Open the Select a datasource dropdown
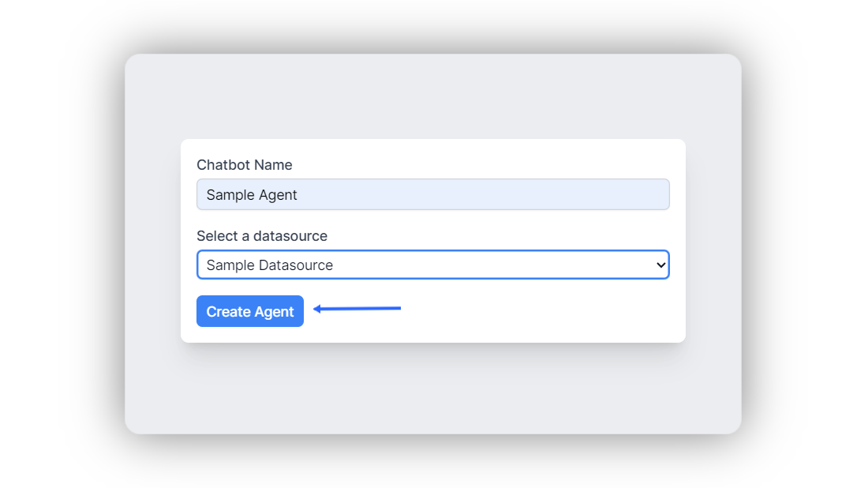The width and height of the screenshot is (868, 488). coord(432,265)
